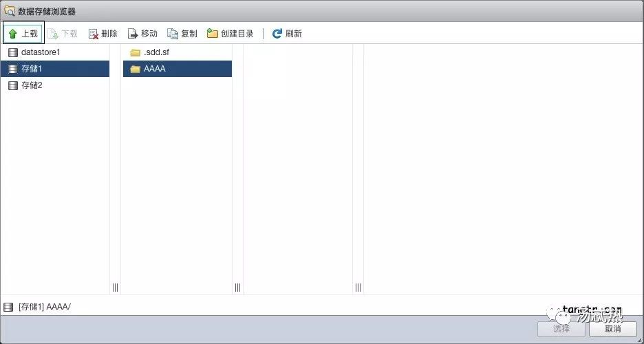Click the path bar datastore icon
This screenshot has width=644, height=344.
point(8,307)
